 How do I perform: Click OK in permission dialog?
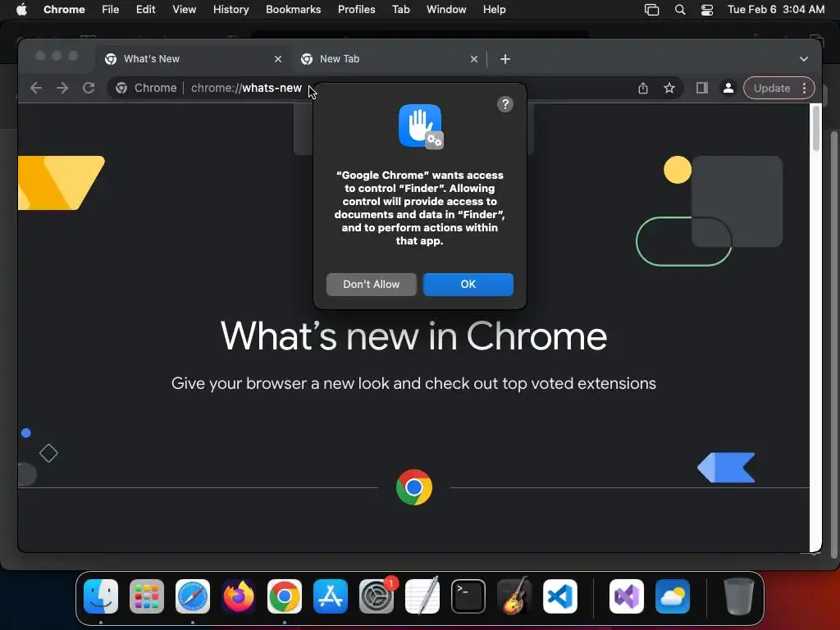468,285
